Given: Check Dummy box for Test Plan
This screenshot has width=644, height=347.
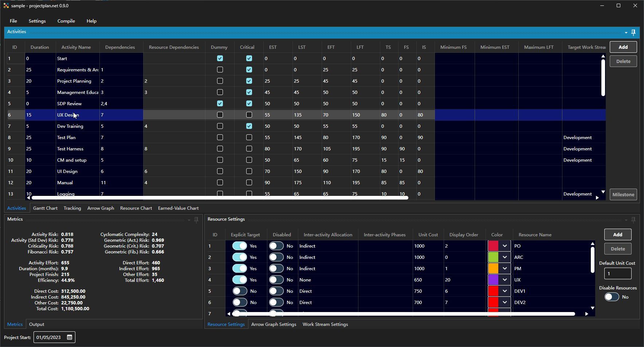Looking at the screenshot, I should (x=220, y=137).
